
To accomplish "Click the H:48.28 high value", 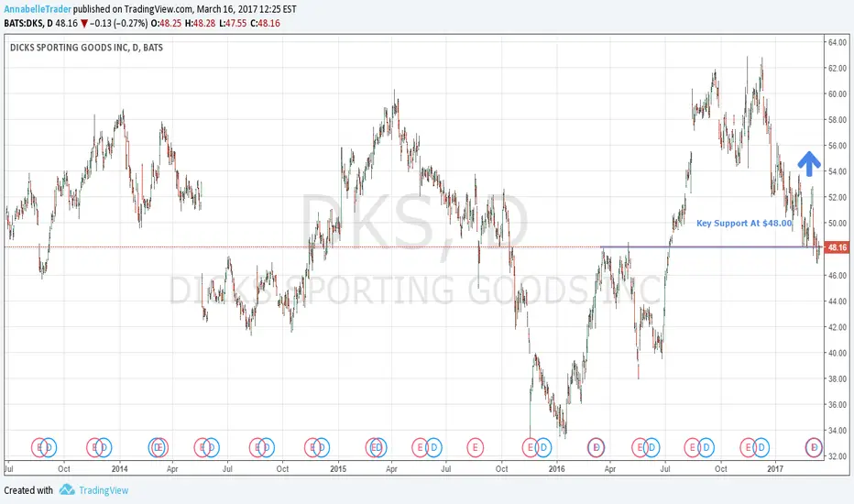I will pyautogui.click(x=200, y=24).
